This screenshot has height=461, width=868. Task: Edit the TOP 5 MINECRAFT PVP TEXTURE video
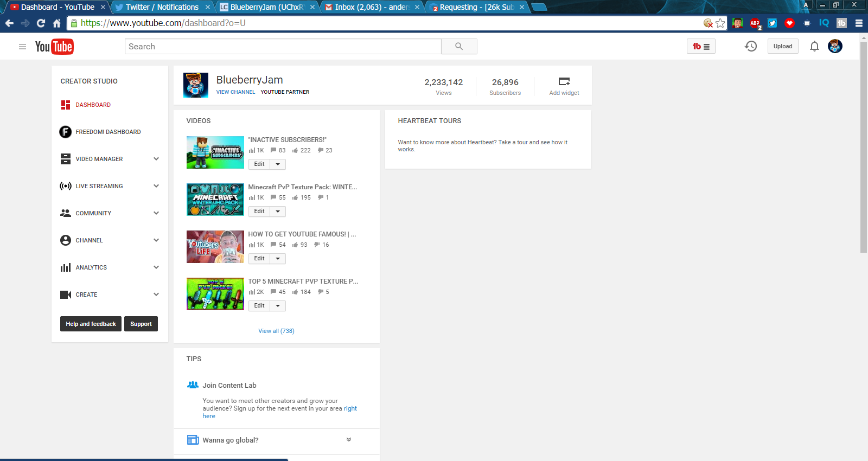point(259,306)
